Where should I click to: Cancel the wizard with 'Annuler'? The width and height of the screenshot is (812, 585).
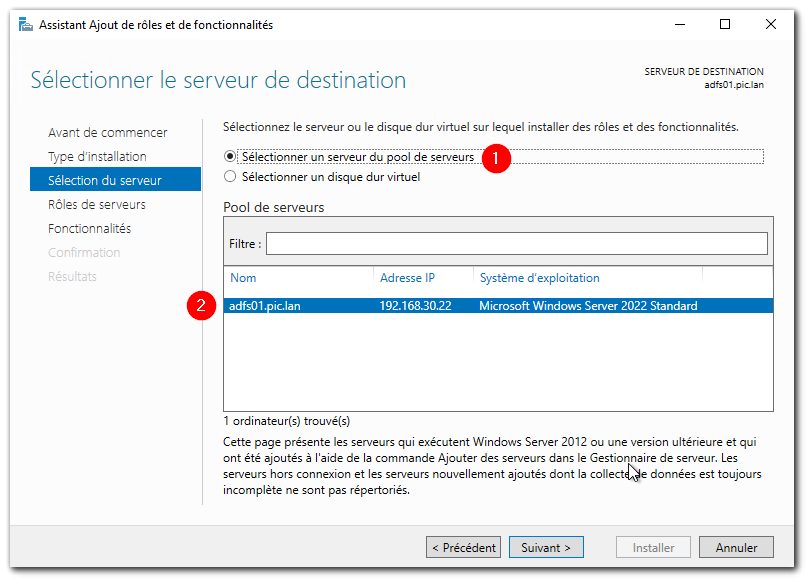736,547
